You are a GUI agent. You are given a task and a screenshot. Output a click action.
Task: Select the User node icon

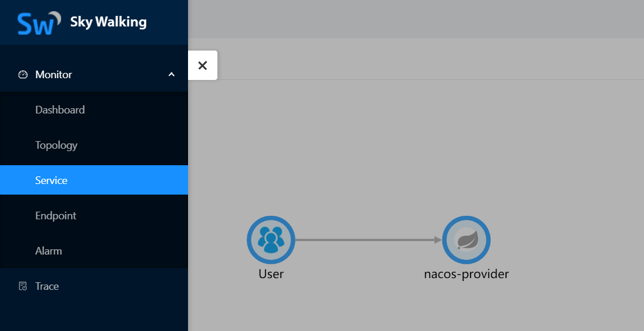271,240
